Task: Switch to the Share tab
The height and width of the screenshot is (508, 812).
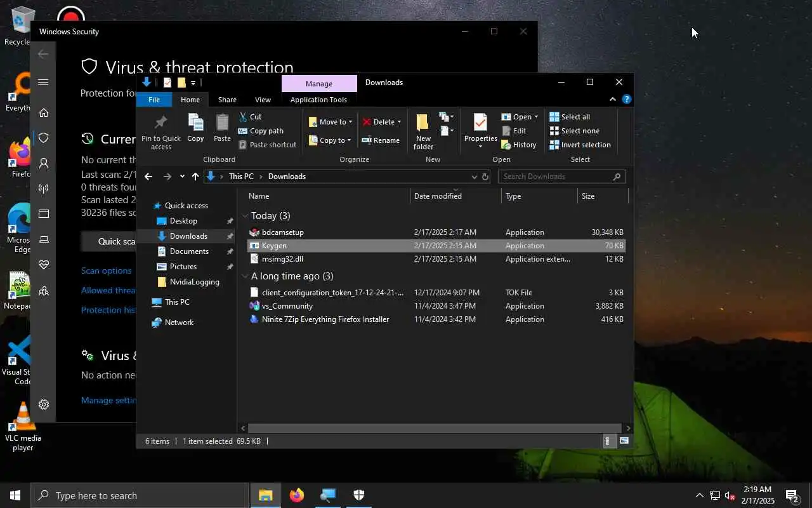Action: click(x=227, y=100)
